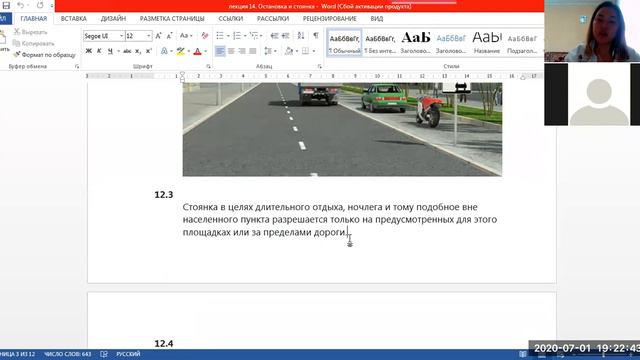The height and width of the screenshot is (360, 640).
Task: Click the Save icon in the quick access toolbar
Action: 6,5
